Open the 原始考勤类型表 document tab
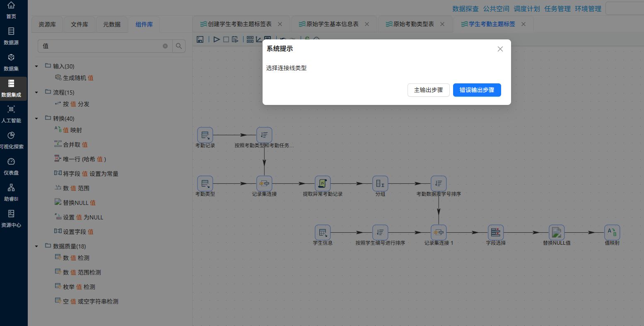Image resolution: width=644 pixels, height=326 pixels. pyautogui.click(x=413, y=24)
